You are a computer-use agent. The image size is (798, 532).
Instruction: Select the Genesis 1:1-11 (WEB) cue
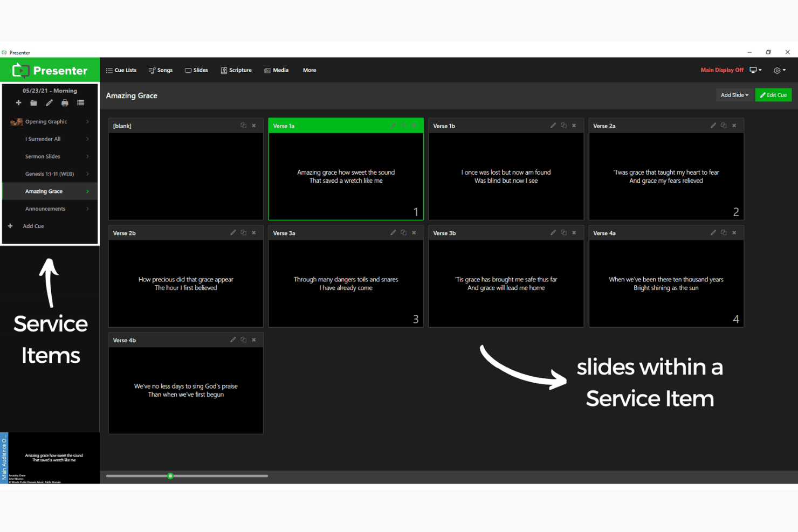(x=50, y=174)
